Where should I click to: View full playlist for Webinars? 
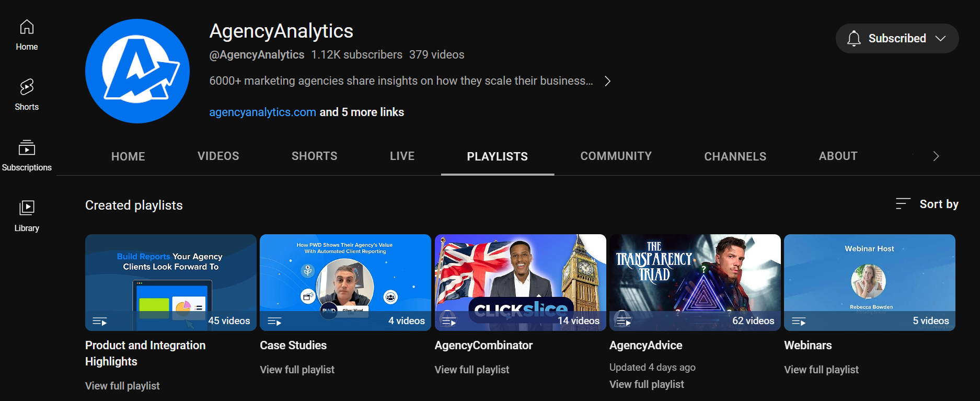821,370
